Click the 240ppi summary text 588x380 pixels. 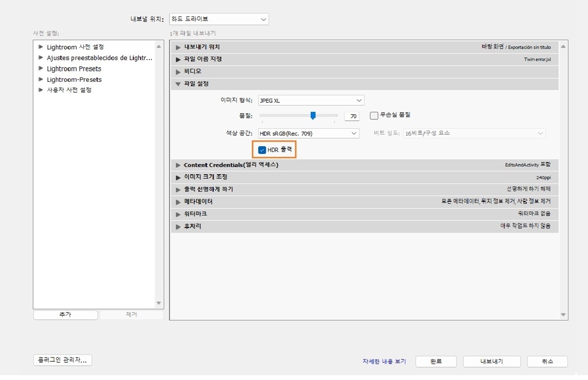543,177
